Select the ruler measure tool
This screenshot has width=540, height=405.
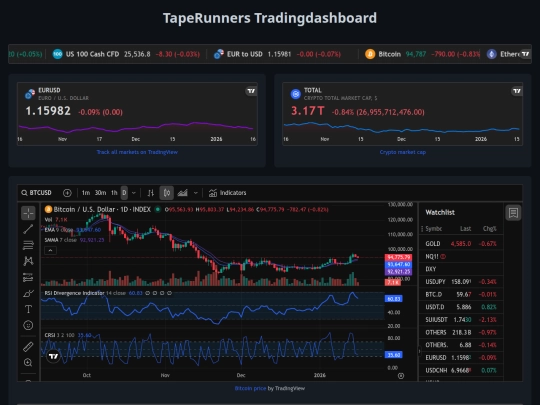tap(28, 346)
